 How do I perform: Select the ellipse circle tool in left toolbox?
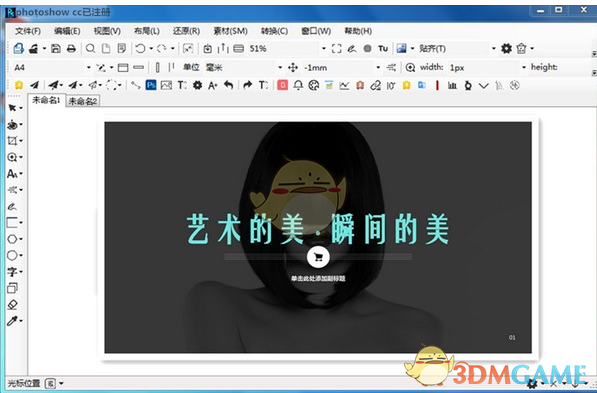pyautogui.click(x=12, y=255)
